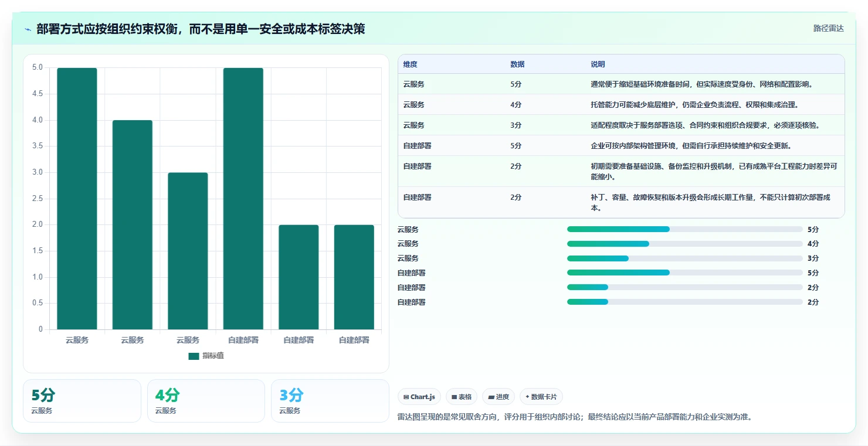Click the 自建部署 cell in the table's 5分 row
This screenshot has width=868, height=446.
coord(418,146)
